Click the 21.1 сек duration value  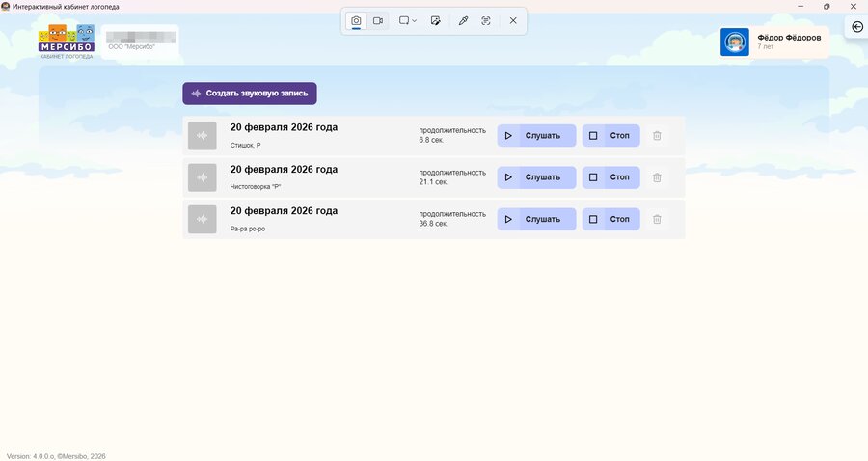tap(433, 182)
